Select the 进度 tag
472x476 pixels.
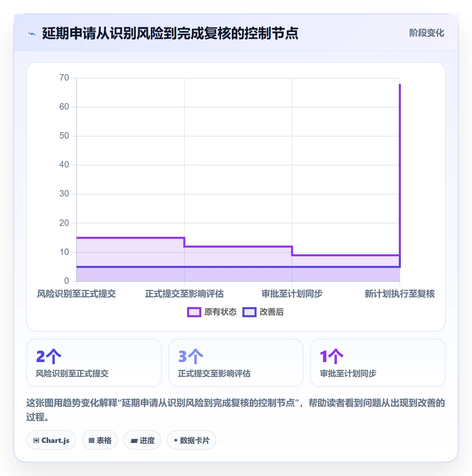142,440
